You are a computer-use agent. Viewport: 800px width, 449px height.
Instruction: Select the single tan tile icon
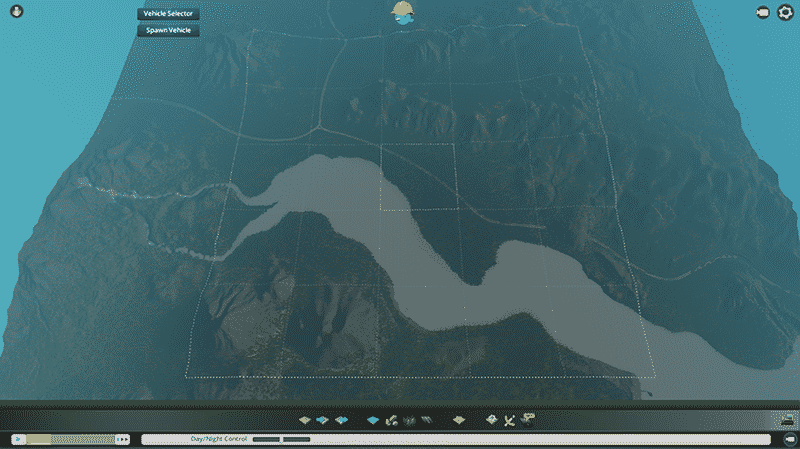coord(458,420)
